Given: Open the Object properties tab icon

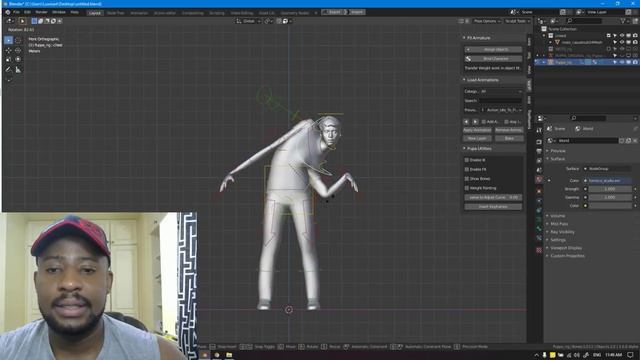Looking at the screenshot, I should pyautogui.click(x=539, y=191).
